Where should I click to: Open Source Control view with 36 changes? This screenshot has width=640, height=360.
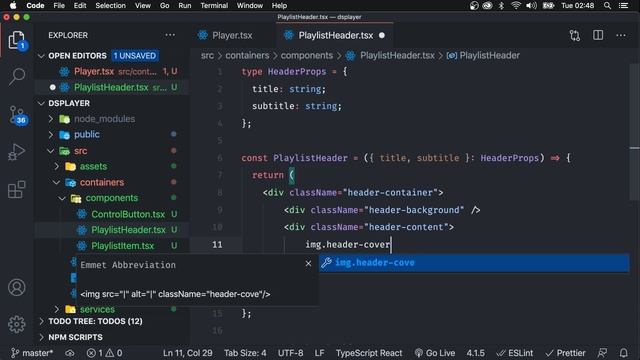pyautogui.click(x=18, y=115)
